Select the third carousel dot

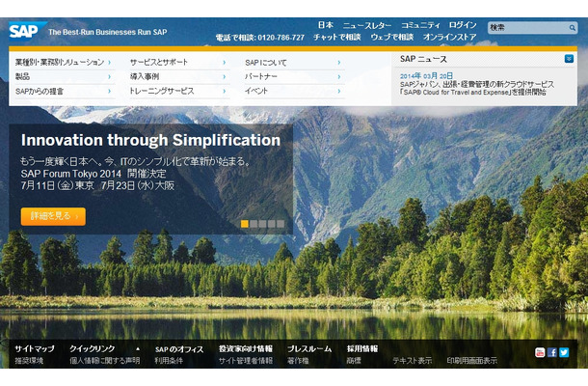pos(262,224)
